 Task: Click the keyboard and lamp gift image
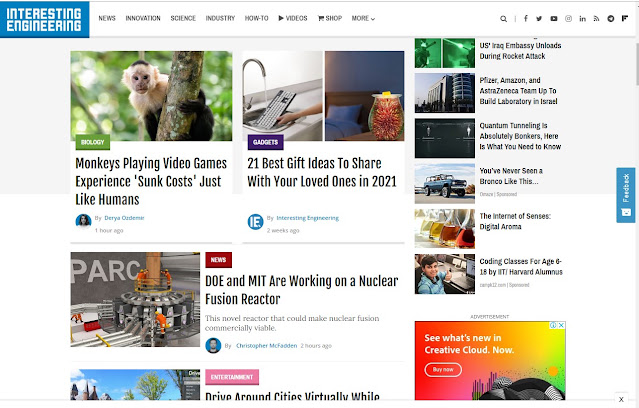pyautogui.click(x=323, y=96)
